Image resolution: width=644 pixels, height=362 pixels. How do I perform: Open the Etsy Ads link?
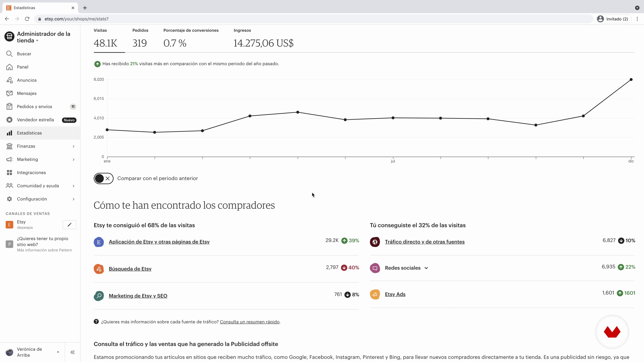395,294
